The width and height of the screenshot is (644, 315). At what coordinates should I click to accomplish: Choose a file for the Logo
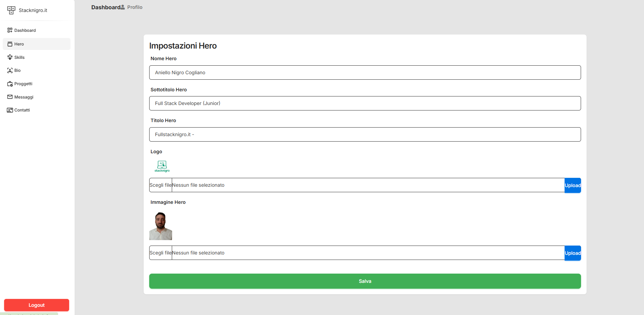[x=160, y=185]
